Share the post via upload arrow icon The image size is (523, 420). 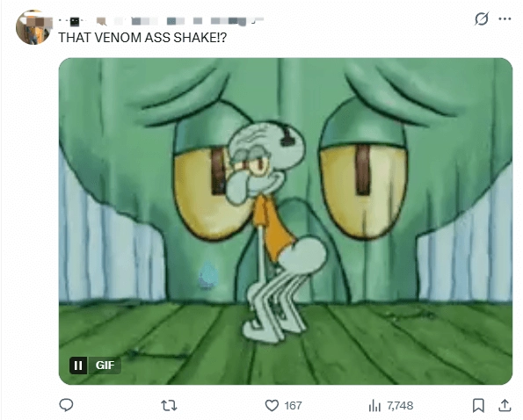[x=505, y=405]
